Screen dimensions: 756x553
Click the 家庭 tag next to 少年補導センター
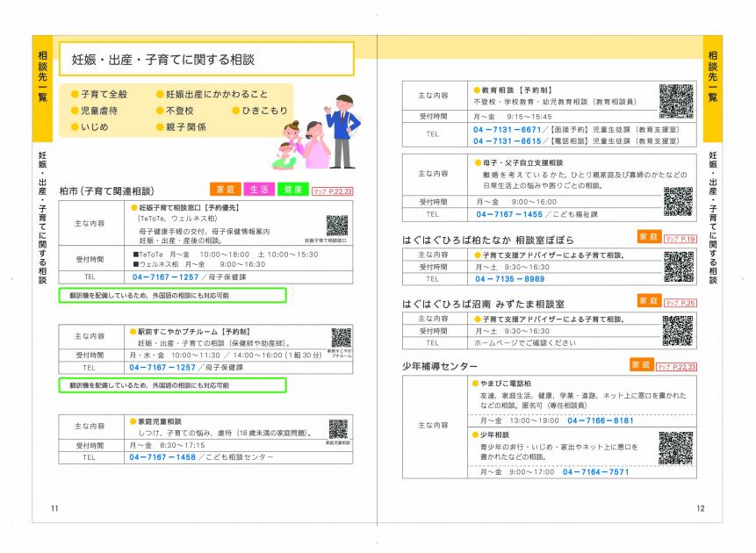(x=642, y=364)
